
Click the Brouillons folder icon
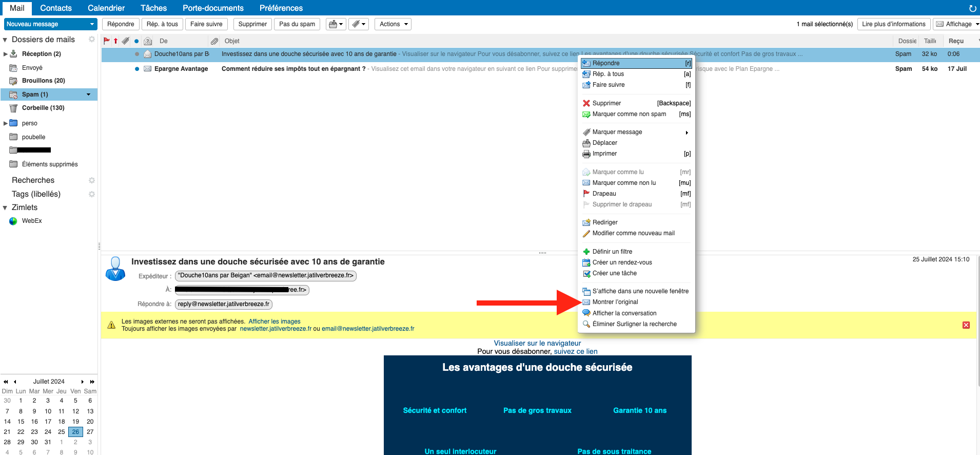pos(13,81)
